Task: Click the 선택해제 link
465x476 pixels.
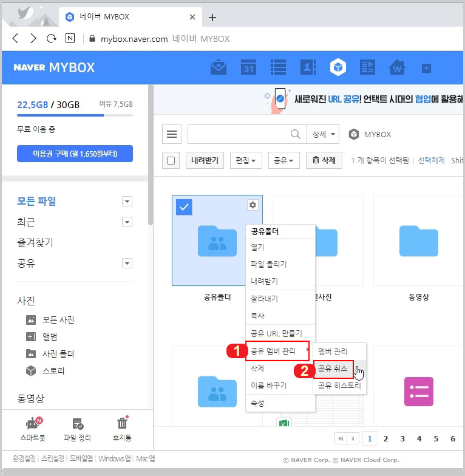Action: [431, 160]
